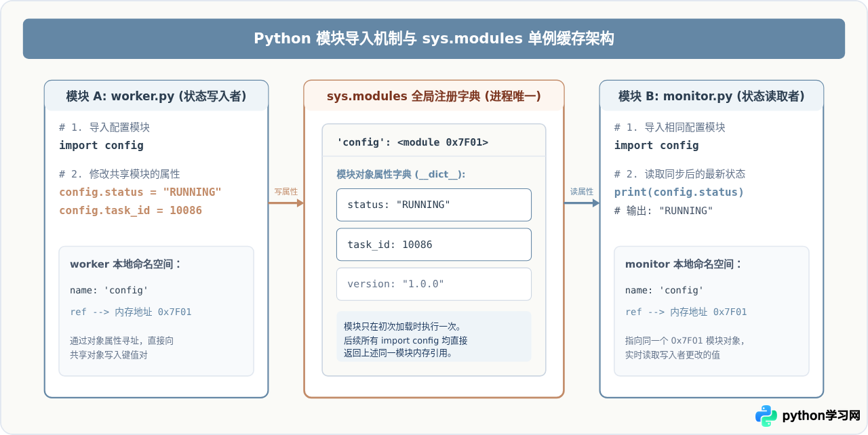Select the sys.modules global registry header
Viewport: 868px width, 435px height.
click(434, 96)
